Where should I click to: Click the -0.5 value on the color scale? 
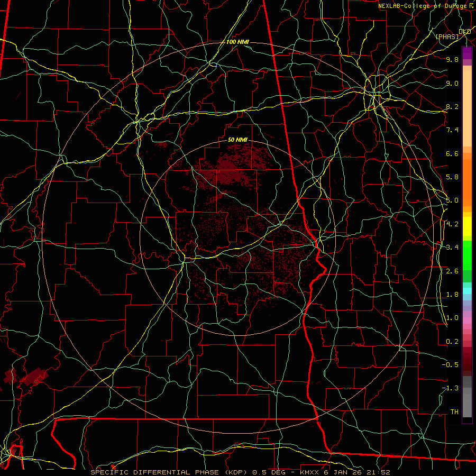[450, 364]
